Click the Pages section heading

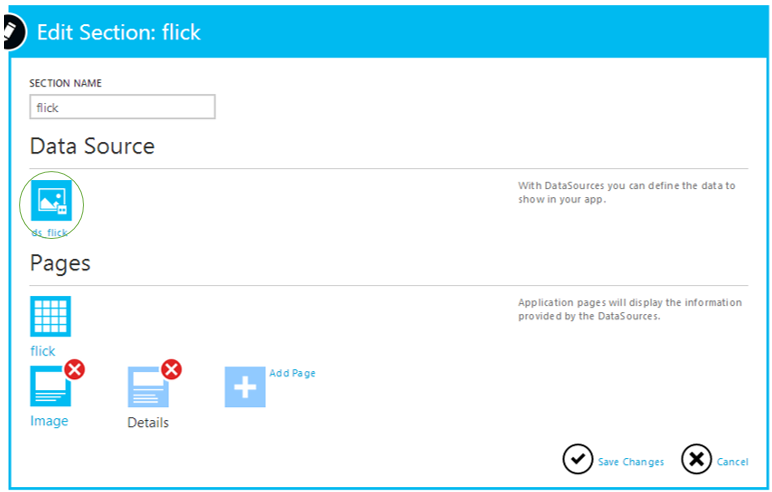click(60, 263)
